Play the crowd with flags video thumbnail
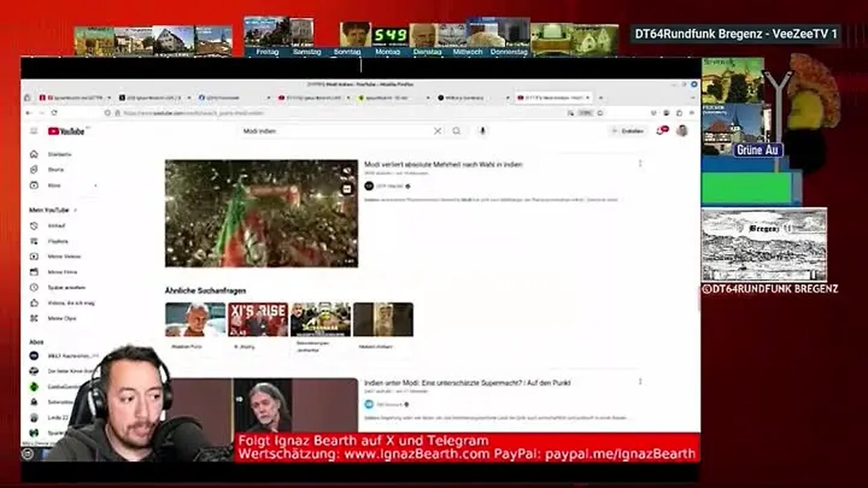The width and height of the screenshot is (868, 488). point(261,213)
